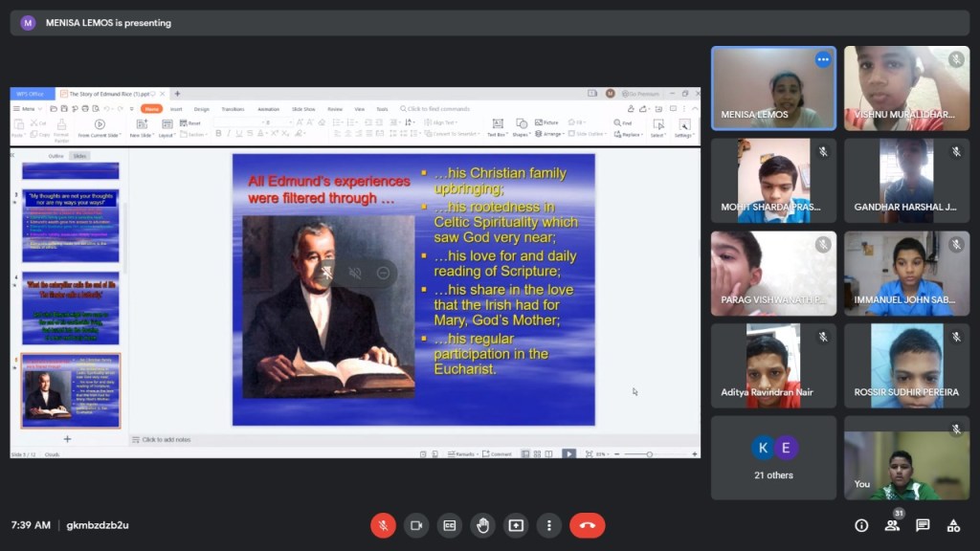Toggle the camera off in Meet
This screenshot has width=980, height=551.
[x=416, y=525]
